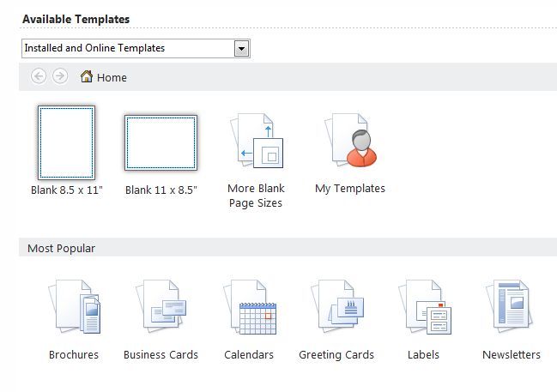Click the "My Templates" caption text
This screenshot has width=557, height=392.
[350, 188]
